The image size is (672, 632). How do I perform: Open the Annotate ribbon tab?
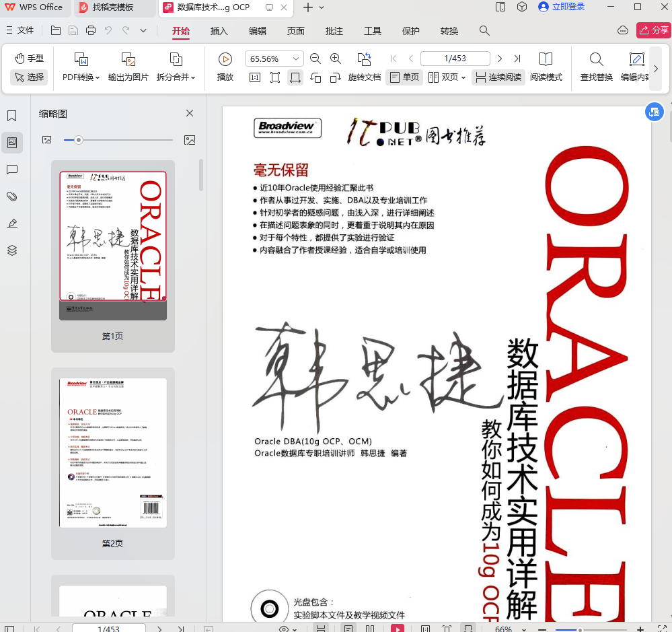coord(334,31)
